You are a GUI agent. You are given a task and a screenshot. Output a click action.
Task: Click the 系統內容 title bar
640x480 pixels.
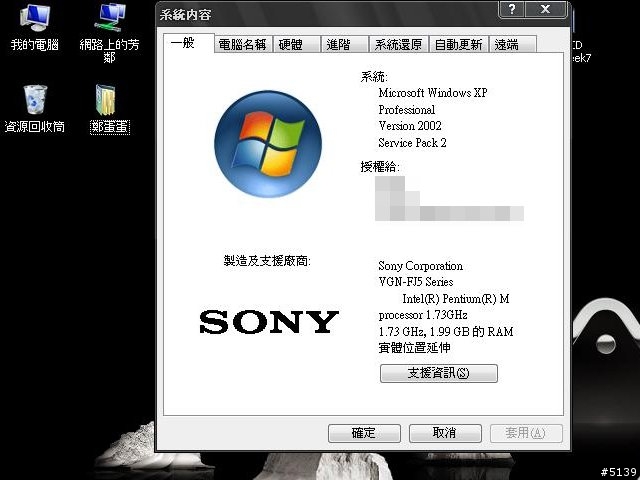click(x=327, y=15)
